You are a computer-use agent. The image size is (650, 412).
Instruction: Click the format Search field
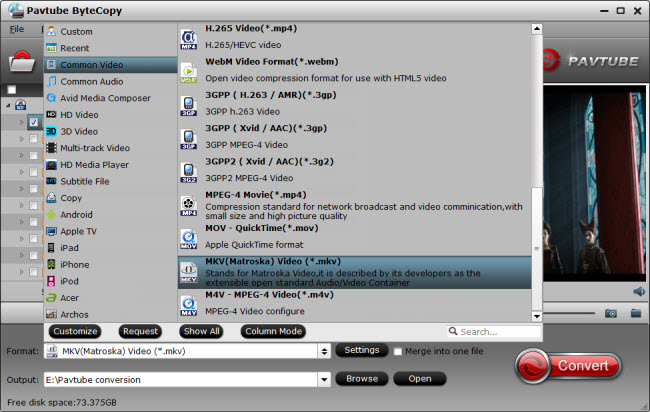495,332
